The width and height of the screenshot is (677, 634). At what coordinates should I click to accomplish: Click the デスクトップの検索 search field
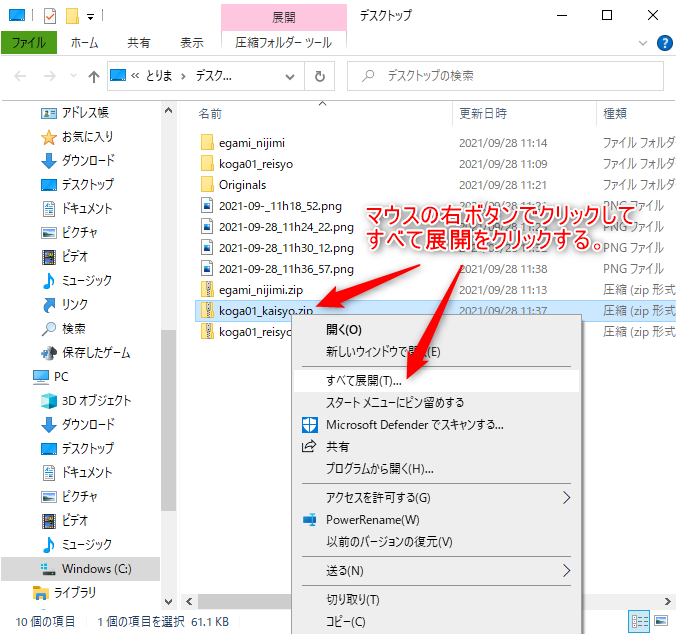point(506,76)
